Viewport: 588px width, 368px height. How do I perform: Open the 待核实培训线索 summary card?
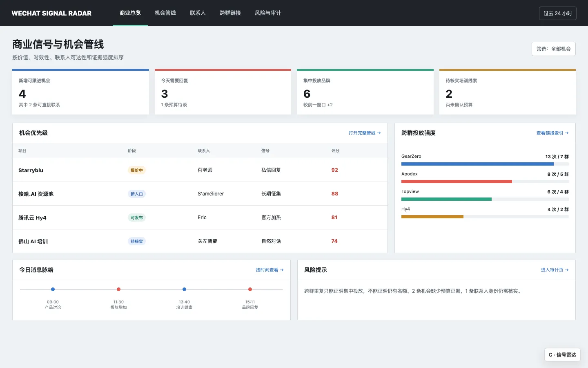tap(508, 92)
